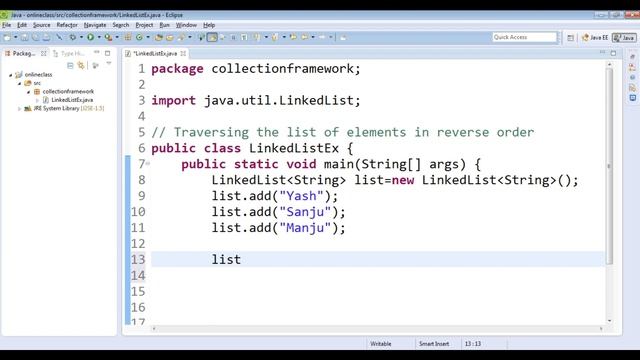Collapse the src folder node
The height and width of the screenshot is (360, 640).
coord(19,83)
